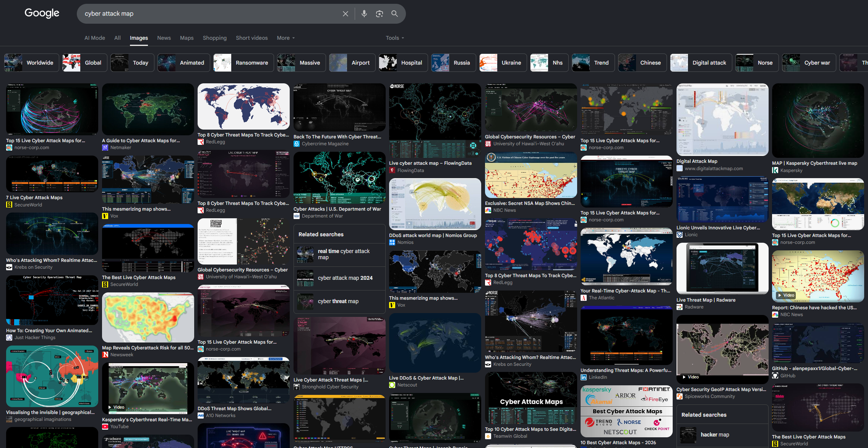The width and height of the screenshot is (868, 448).
Task: Switch to the All results tab
Action: click(117, 38)
